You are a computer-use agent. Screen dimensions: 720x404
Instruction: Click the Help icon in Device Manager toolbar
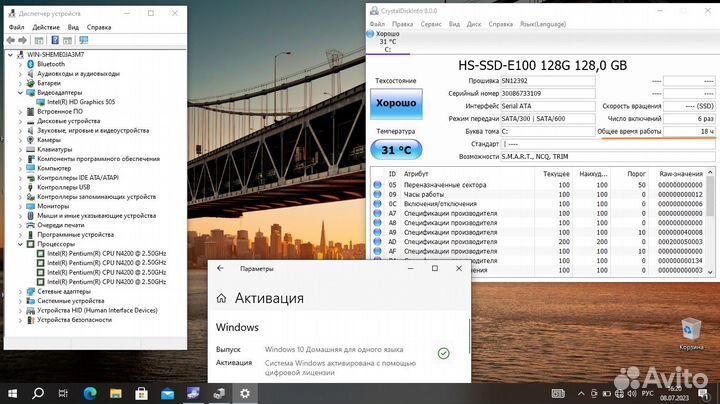coord(55,40)
